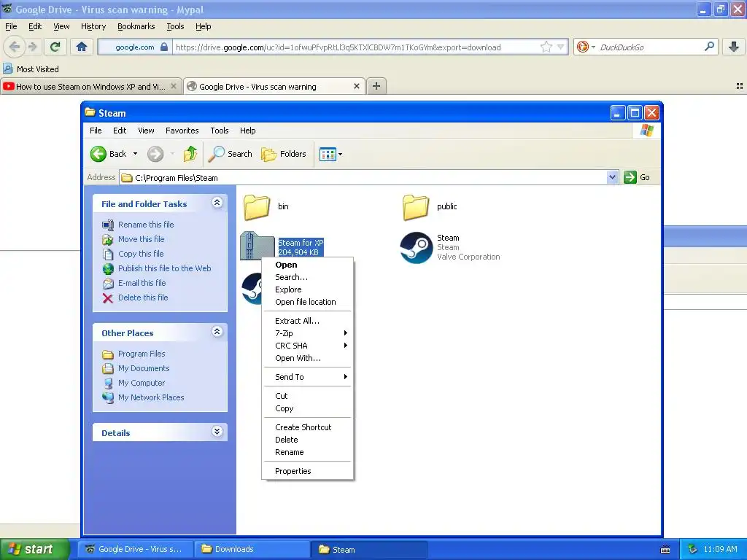
Task: Open My Computer from Other Places
Action: coord(142,383)
